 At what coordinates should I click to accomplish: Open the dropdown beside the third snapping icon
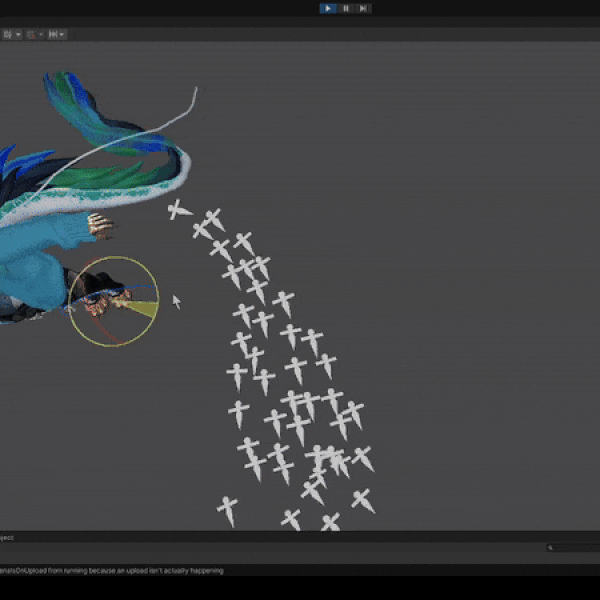(63, 34)
